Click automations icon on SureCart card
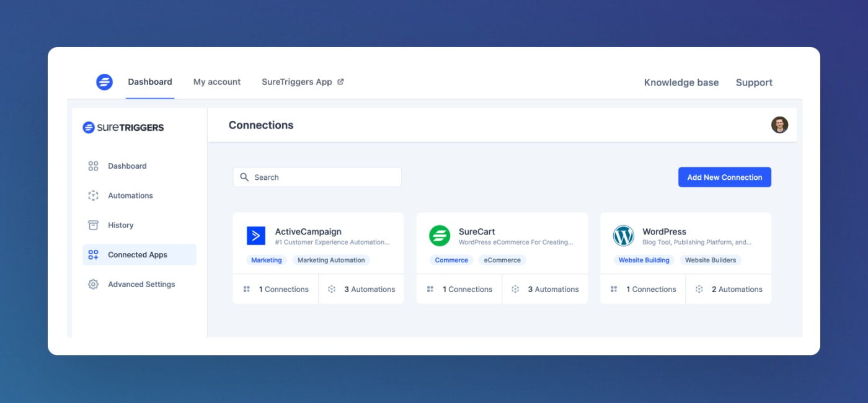 tap(515, 290)
